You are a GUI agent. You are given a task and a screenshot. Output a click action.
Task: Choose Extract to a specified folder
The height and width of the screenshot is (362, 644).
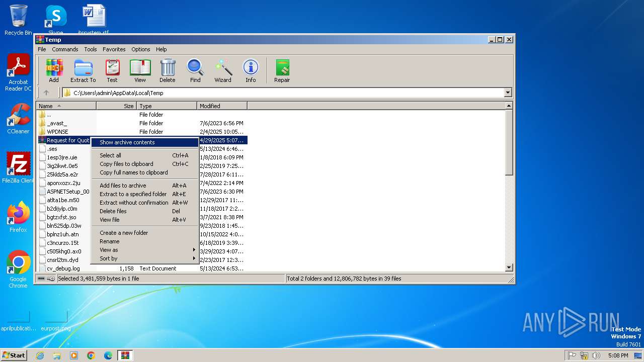click(x=145, y=194)
